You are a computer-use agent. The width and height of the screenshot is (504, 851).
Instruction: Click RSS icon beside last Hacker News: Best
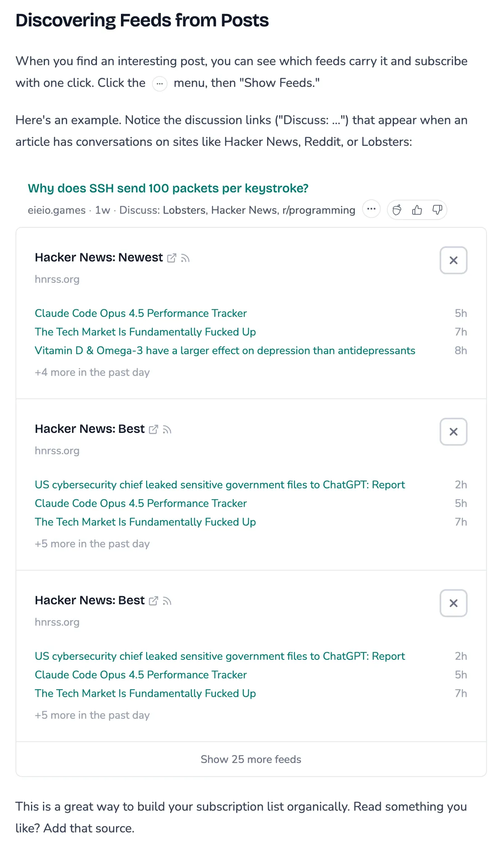click(167, 601)
